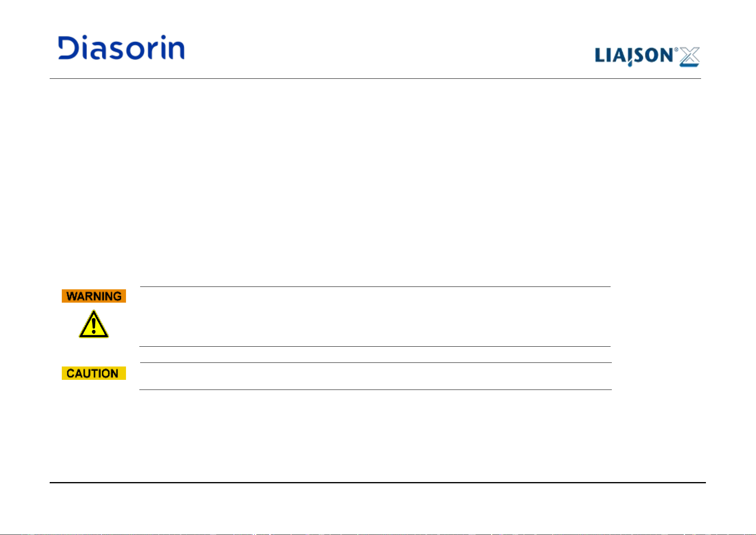Screen dimensions: 756x535
Task: Click the thick footer divider line
Action: click(x=378, y=482)
